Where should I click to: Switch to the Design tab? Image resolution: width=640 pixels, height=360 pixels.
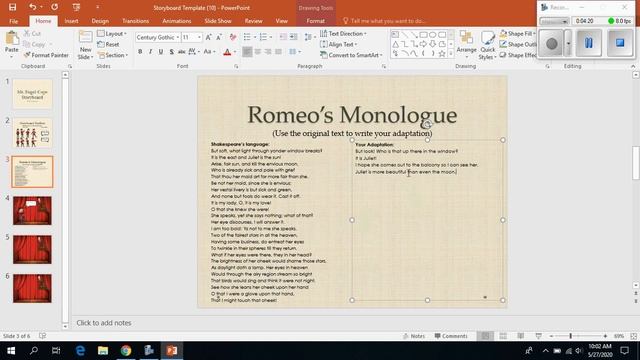pyautogui.click(x=100, y=21)
